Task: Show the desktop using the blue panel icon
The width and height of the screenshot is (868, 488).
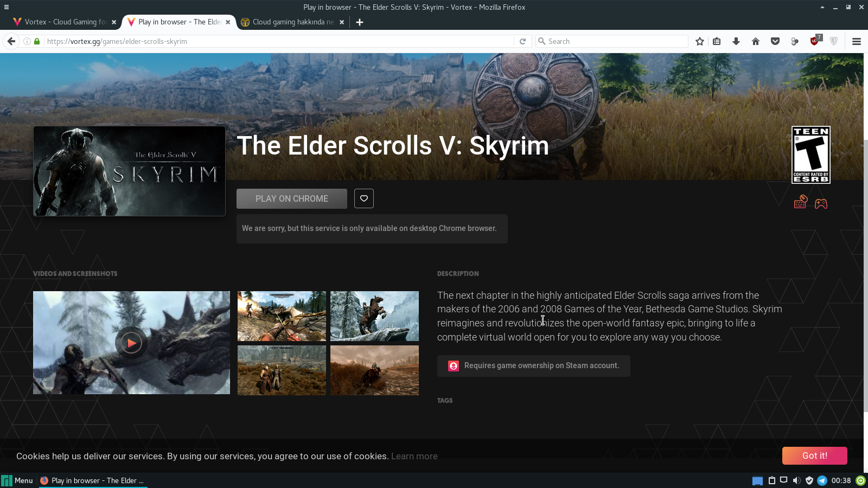Action: coord(758,480)
